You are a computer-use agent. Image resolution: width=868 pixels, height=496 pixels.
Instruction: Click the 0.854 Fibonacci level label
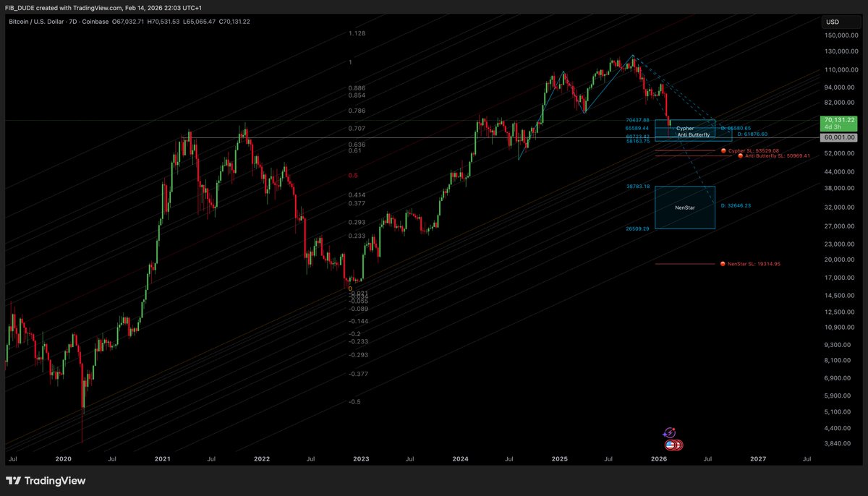click(x=357, y=95)
